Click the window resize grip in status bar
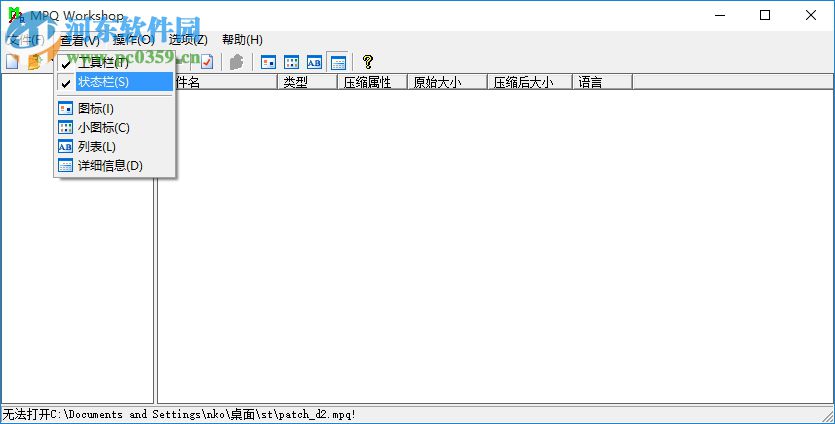Image resolution: width=835 pixels, height=424 pixels. coord(827,415)
